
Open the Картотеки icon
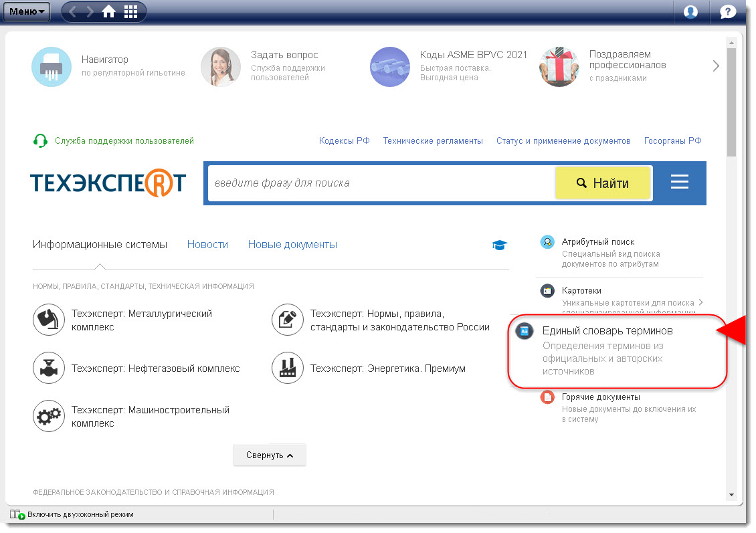point(547,291)
